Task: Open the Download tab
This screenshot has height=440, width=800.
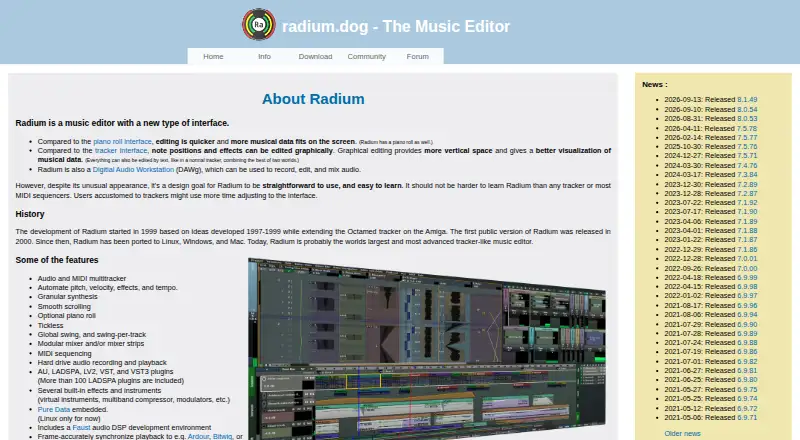Action: (315, 57)
